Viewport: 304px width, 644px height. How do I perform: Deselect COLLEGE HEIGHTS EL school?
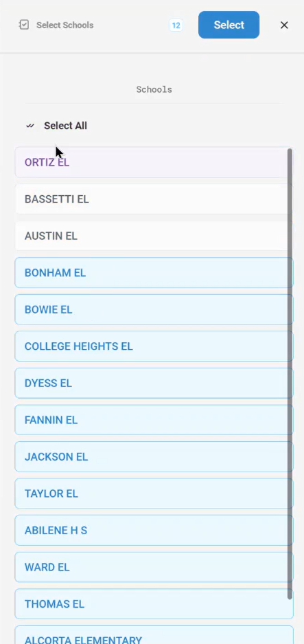154,346
